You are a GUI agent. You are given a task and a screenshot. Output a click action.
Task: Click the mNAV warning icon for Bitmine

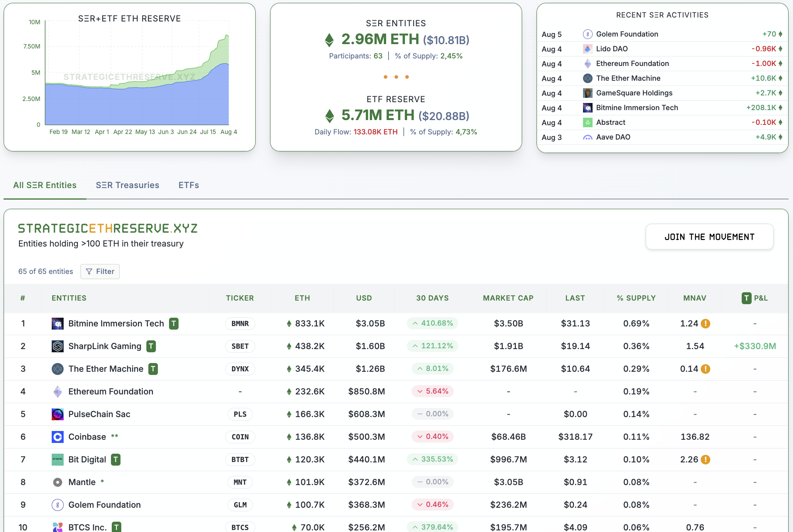click(x=706, y=324)
